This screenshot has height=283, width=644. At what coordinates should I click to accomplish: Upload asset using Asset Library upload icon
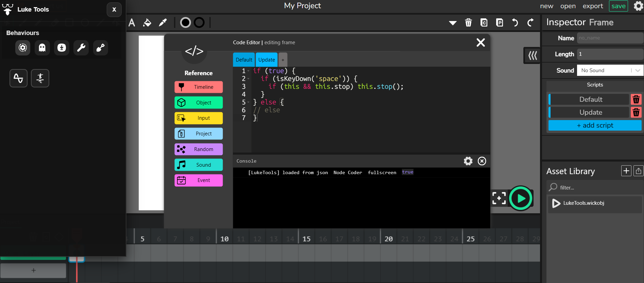[x=638, y=171]
